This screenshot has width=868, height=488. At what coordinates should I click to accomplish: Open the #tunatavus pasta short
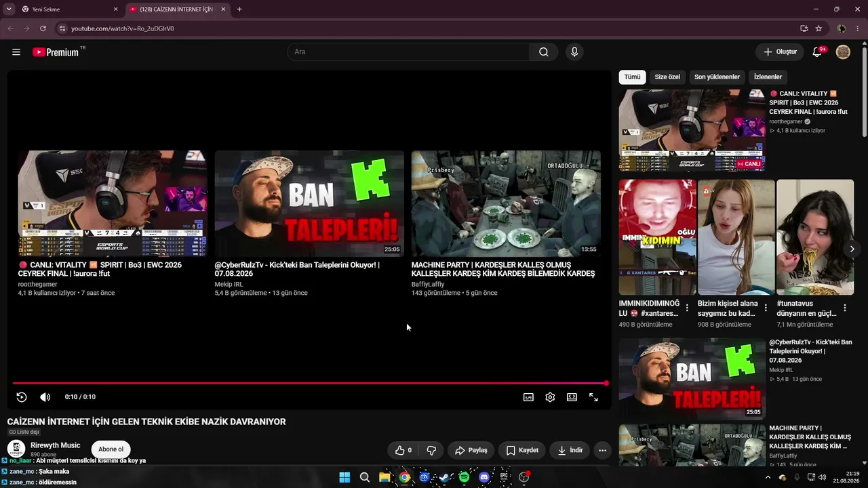(815, 237)
